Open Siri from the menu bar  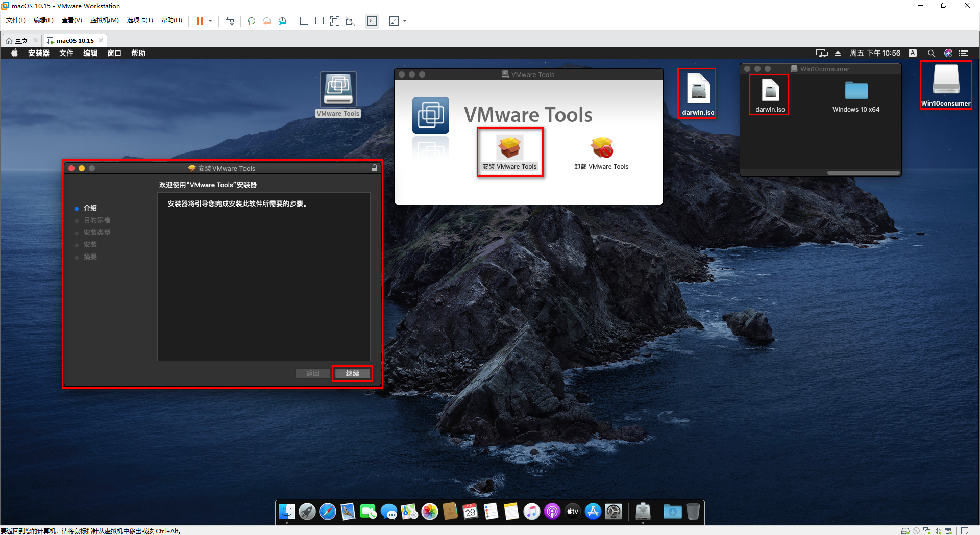(x=948, y=53)
